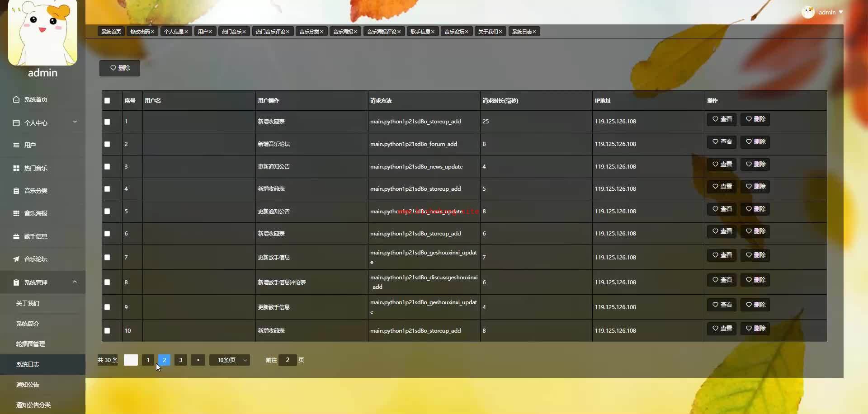Select the checkbox of row 7
The width and height of the screenshot is (868, 414).
pyautogui.click(x=107, y=258)
